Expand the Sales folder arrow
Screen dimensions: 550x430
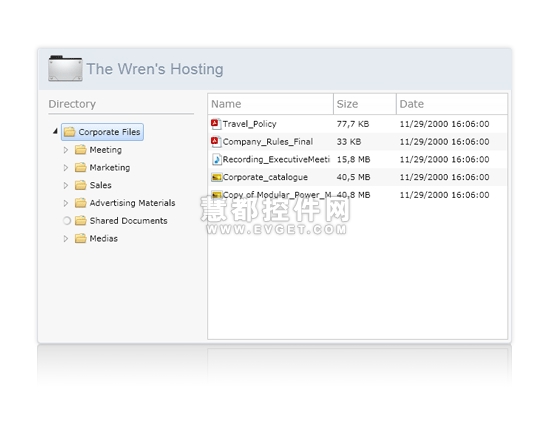66,185
